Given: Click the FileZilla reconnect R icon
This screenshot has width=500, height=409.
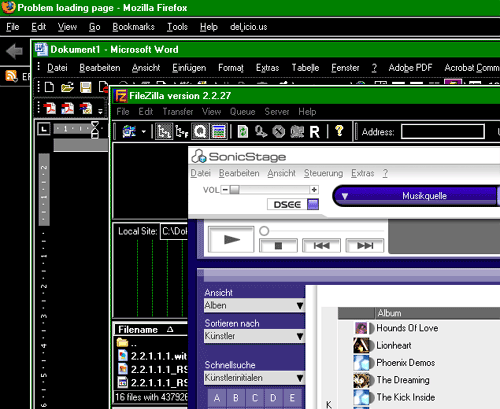Looking at the screenshot, I should coord(314,132).
